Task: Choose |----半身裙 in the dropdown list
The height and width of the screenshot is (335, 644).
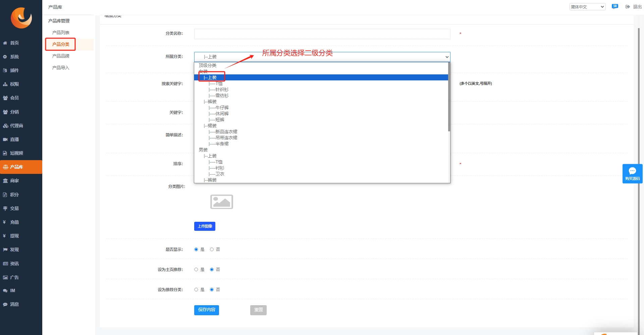Action: (321, 144)
